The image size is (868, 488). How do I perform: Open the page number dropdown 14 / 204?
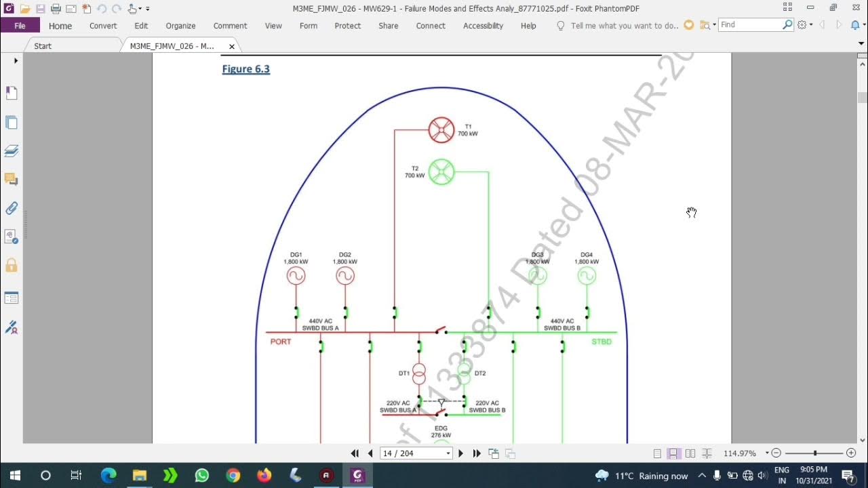tap(448, 453)
